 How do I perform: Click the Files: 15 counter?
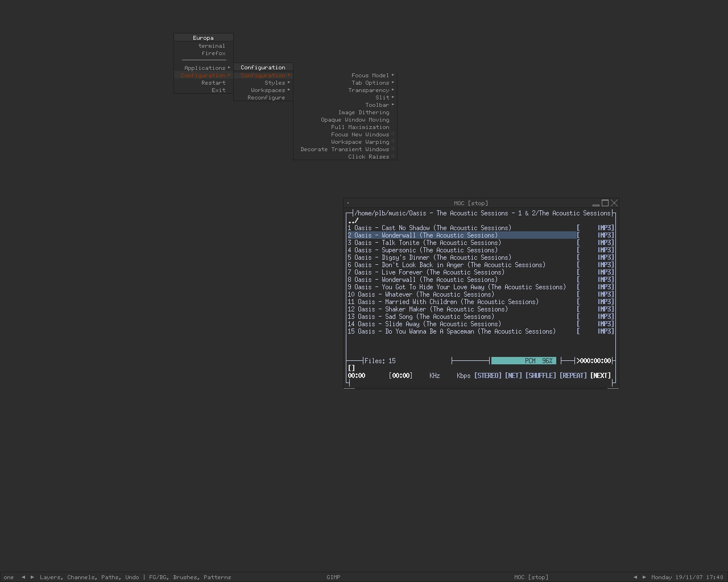[380, 361]
